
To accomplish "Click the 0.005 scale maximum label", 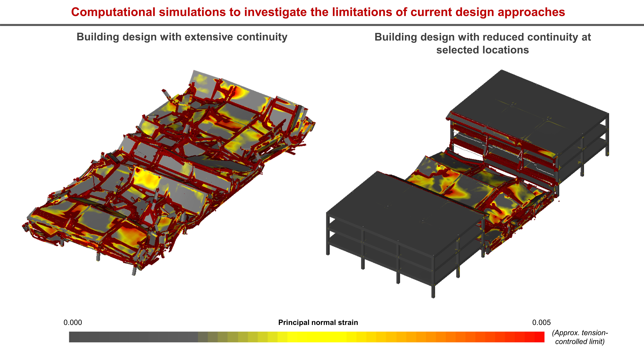I will (541, 322).
